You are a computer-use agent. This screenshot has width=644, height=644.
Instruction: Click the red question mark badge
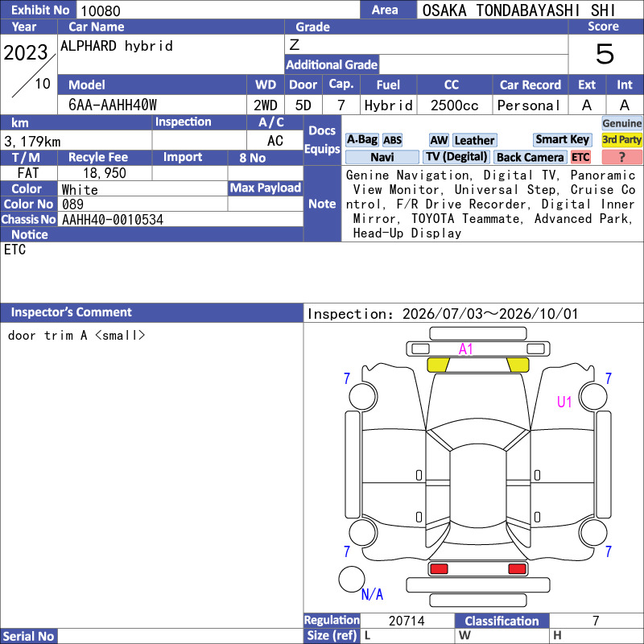pyautogui.click(x=621, y=157)
